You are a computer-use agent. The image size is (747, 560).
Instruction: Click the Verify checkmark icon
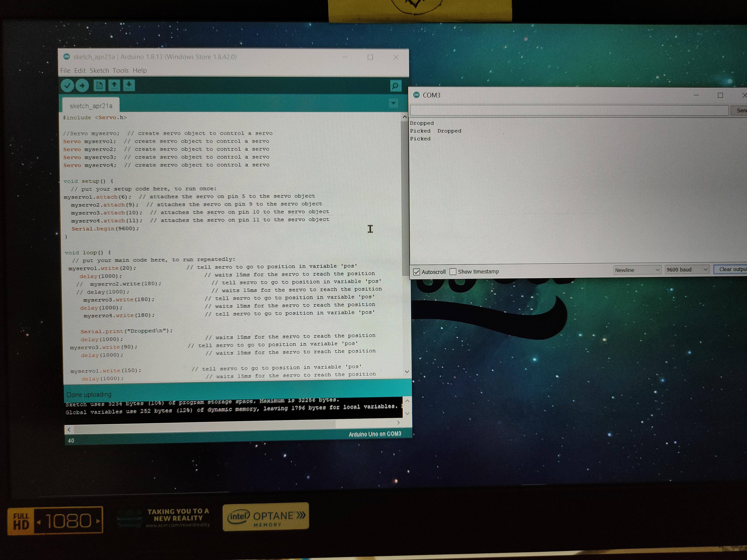pyautogui.click(x=67, y=86)
